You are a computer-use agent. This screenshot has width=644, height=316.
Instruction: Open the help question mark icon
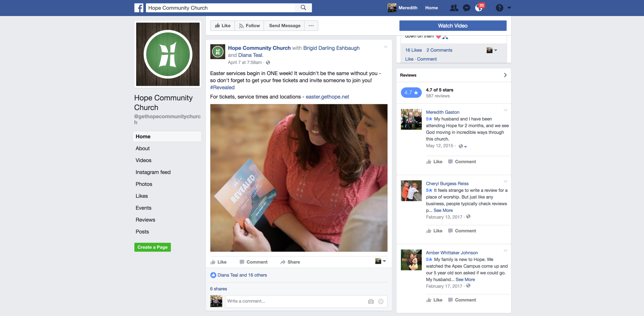click(x=499, y=8)
